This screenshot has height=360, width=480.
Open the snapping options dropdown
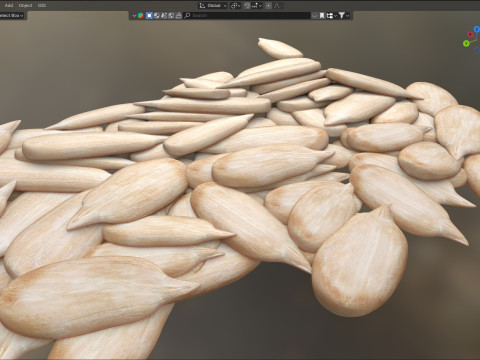257,6
